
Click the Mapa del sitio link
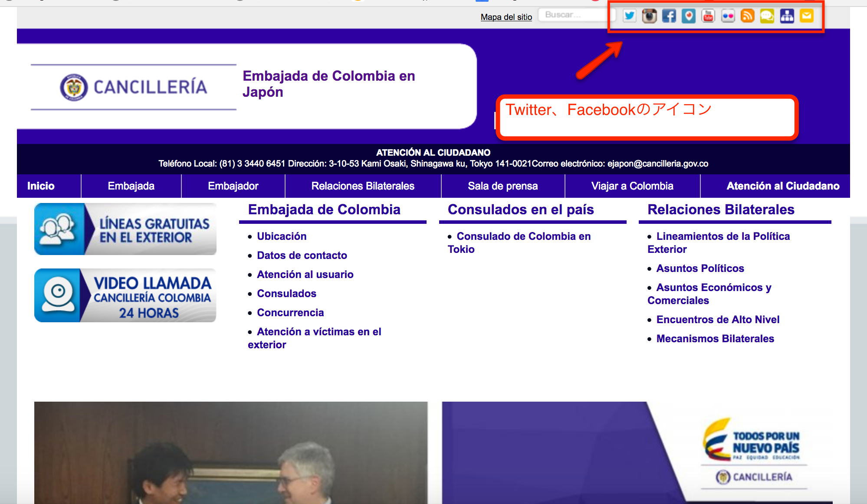tap(506, 17)
